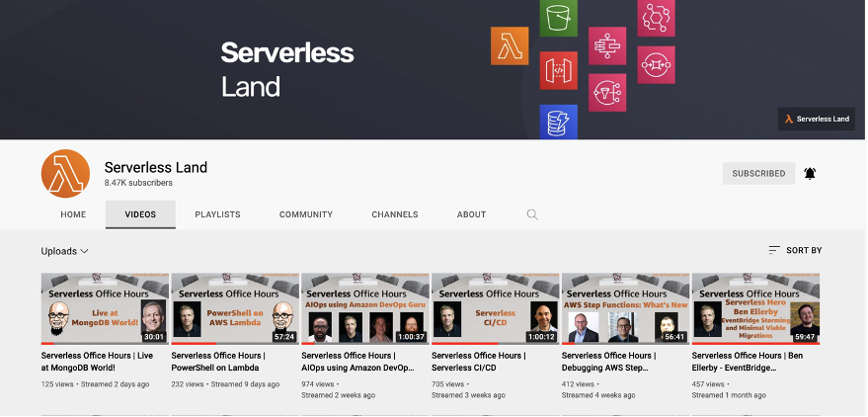Image resolution: width=868 pixels, height=417 pixels.
Task: Click the 974 views text
Action: (318, 384)
